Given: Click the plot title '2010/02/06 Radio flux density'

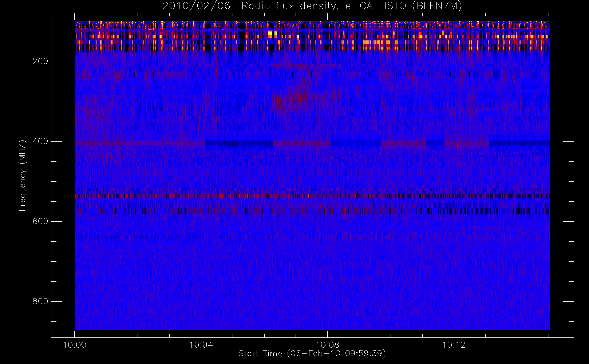Looking at the screenshot, I should (x=312, y=6).
